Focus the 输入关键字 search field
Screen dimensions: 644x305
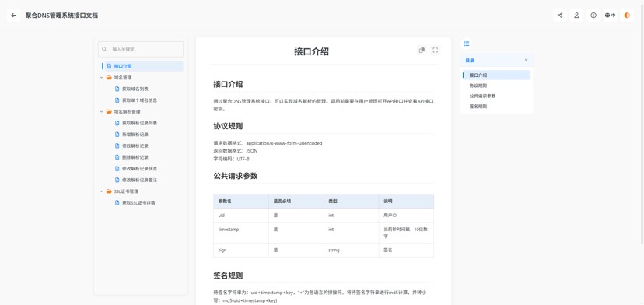(x=141, y=49)
